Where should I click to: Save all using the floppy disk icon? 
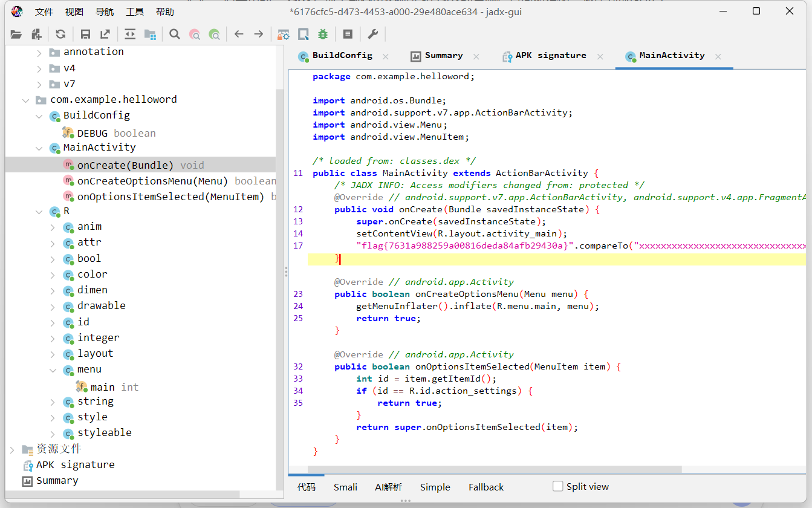85,34
